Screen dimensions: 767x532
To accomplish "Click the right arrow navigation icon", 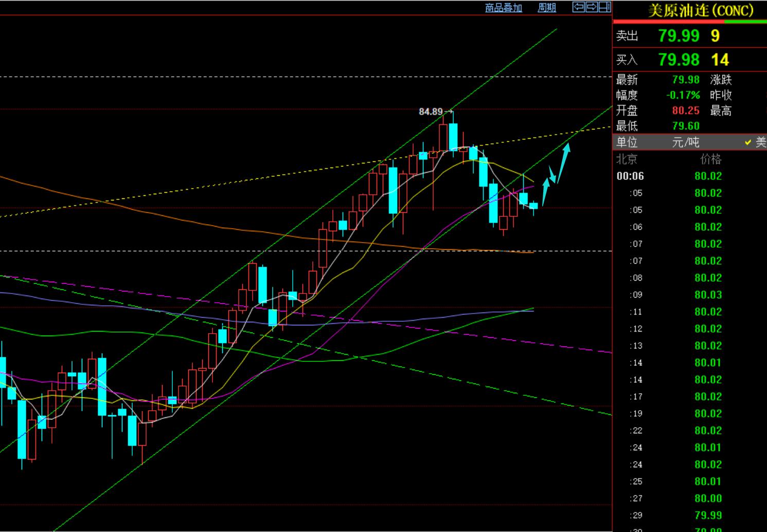I will click(x=592, y=7).
